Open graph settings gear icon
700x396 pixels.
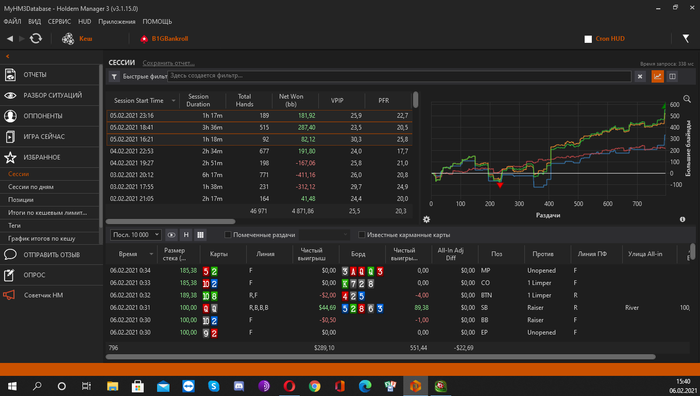coord(426,219)
